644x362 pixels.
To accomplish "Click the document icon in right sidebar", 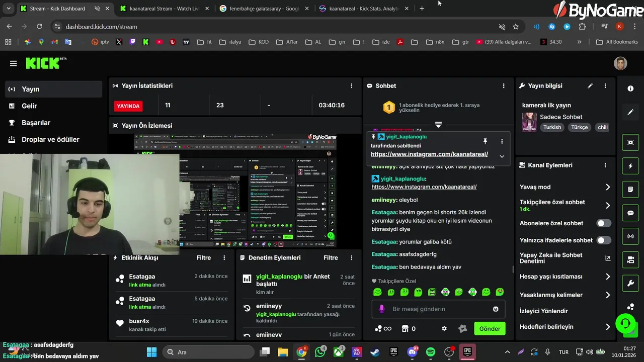I will click(630, 190).
